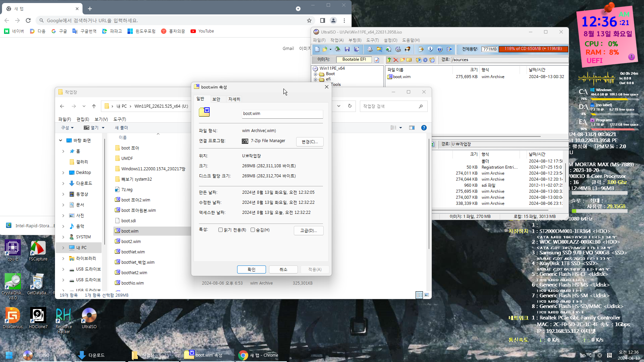Click the Windows Start button
This screenshot has width=644, height=362.
[9, 355]
